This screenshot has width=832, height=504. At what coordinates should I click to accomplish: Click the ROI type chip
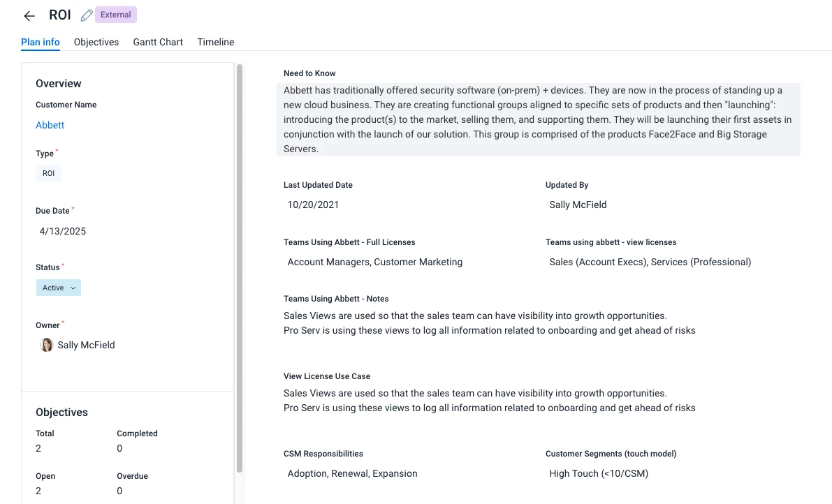[x=48, y=173]
